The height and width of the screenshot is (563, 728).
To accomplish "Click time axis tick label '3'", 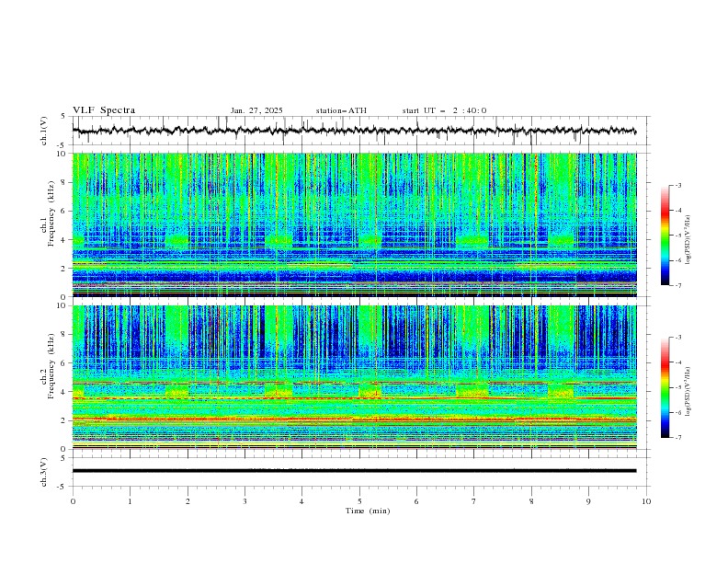I will (x=245, y=501).
